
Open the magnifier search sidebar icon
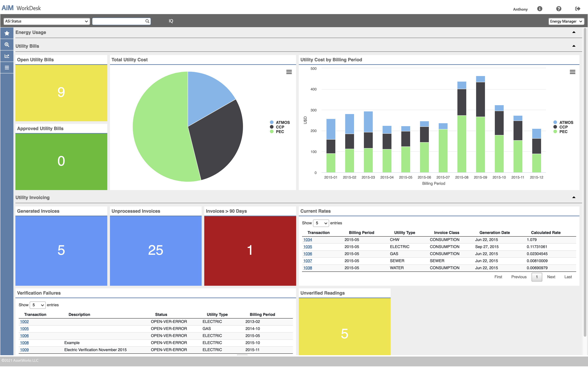pos(7,45)
